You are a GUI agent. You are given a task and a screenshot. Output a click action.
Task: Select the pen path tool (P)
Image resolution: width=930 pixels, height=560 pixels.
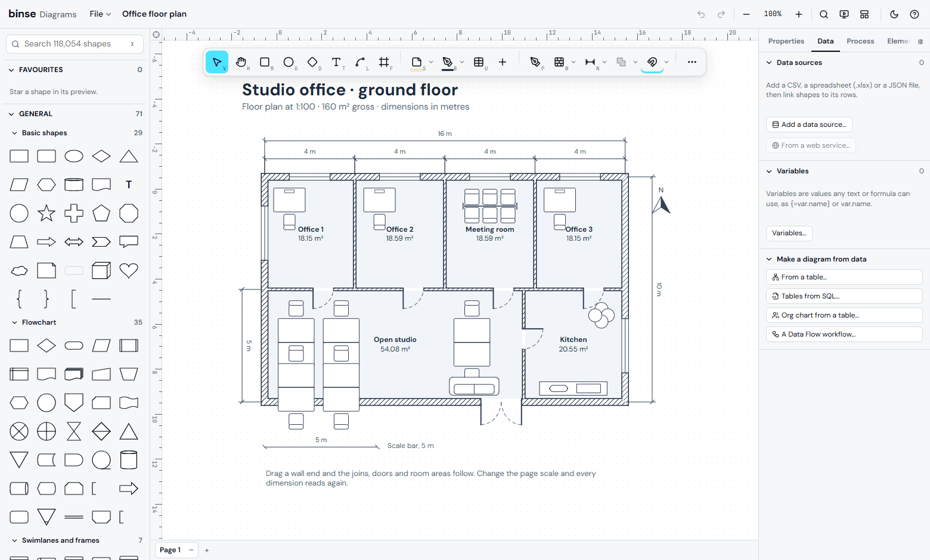(535, 62)
